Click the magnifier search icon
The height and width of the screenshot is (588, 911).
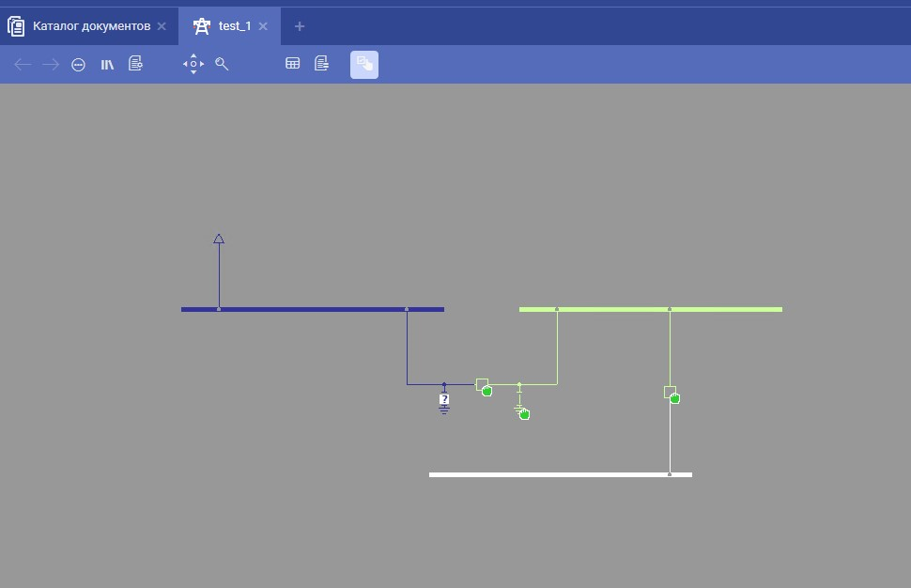(222, 64)
